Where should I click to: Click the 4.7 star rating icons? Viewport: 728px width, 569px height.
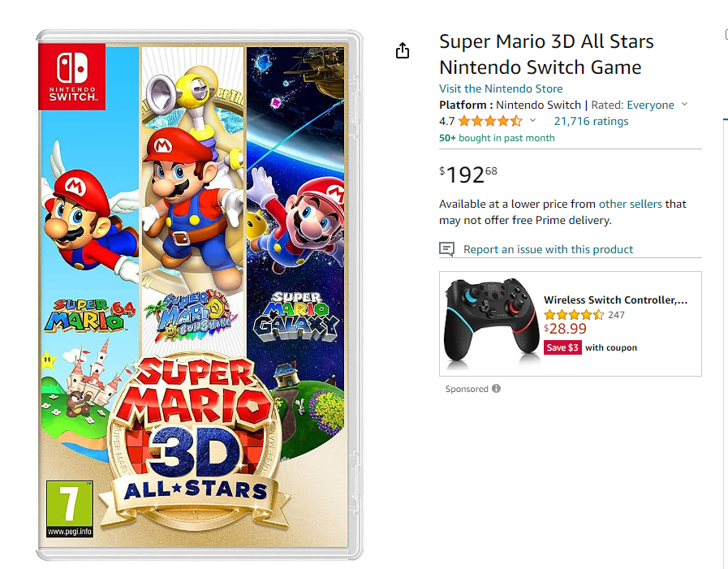[x=490, y=122]
